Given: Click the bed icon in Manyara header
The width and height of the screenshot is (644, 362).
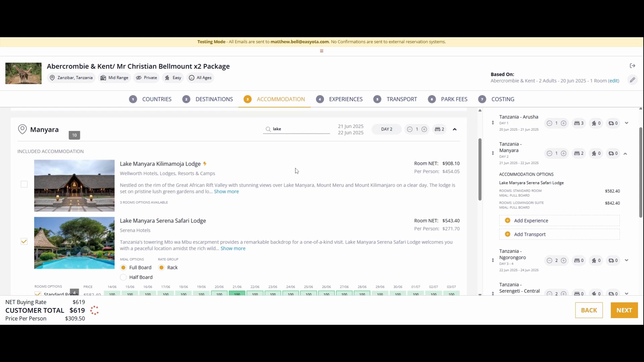Looking at the screenshot, I should (437, 129).
